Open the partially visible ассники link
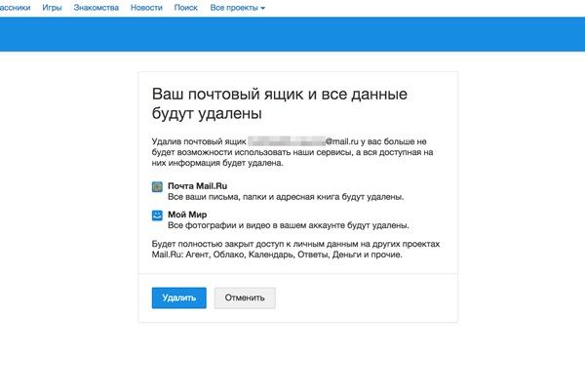This screenshot has height=392, width=585. tap(16, 8)
